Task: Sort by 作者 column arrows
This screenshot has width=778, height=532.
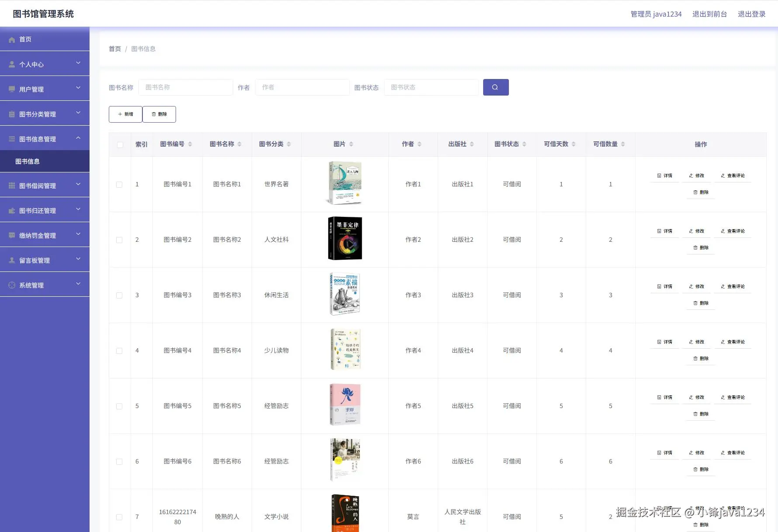Action: [419, 144]
